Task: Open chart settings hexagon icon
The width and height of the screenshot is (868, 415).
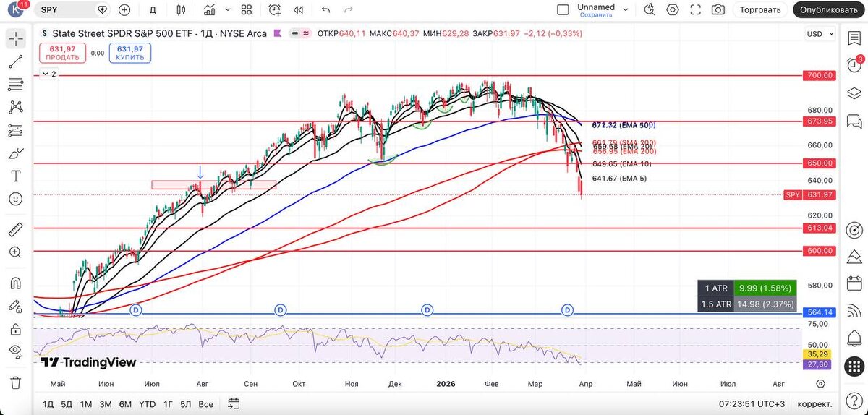Action: (673, 10)
